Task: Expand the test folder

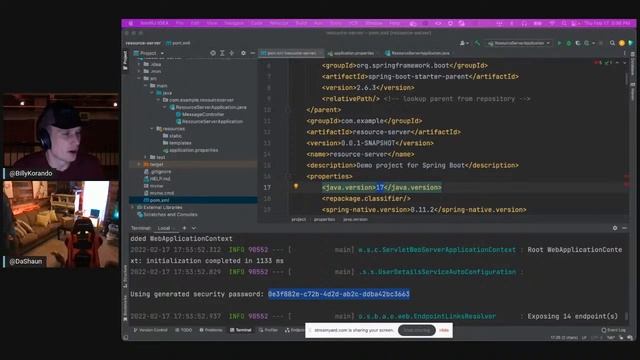Action: [x=146, y=157]
